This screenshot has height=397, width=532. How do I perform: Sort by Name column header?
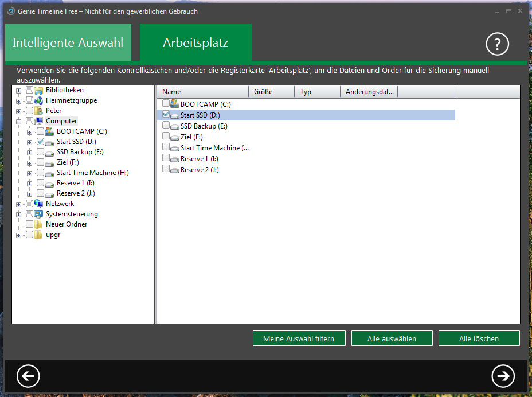203,92
